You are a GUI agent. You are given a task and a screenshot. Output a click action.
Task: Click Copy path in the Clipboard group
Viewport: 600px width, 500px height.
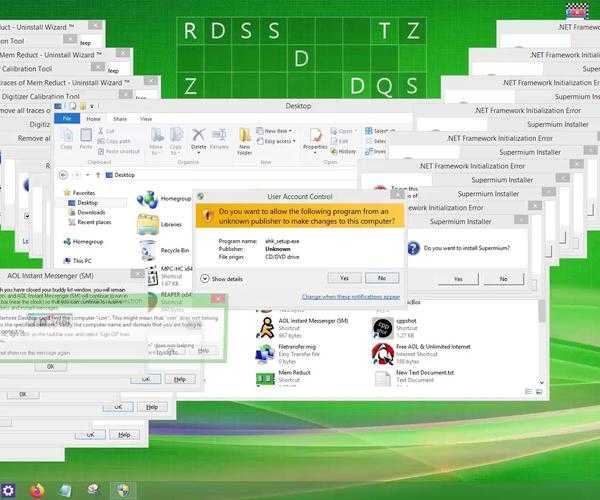tap(114, 141)
